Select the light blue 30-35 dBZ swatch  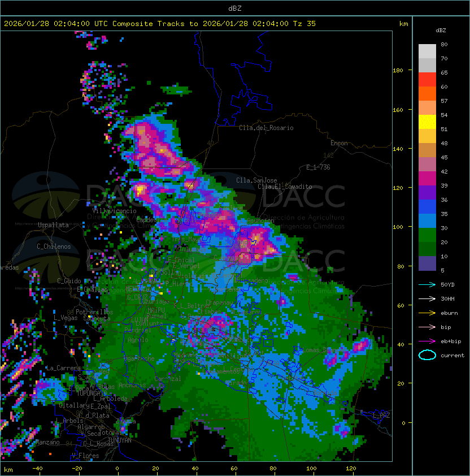pyautogui.click(x=427, y=220)
